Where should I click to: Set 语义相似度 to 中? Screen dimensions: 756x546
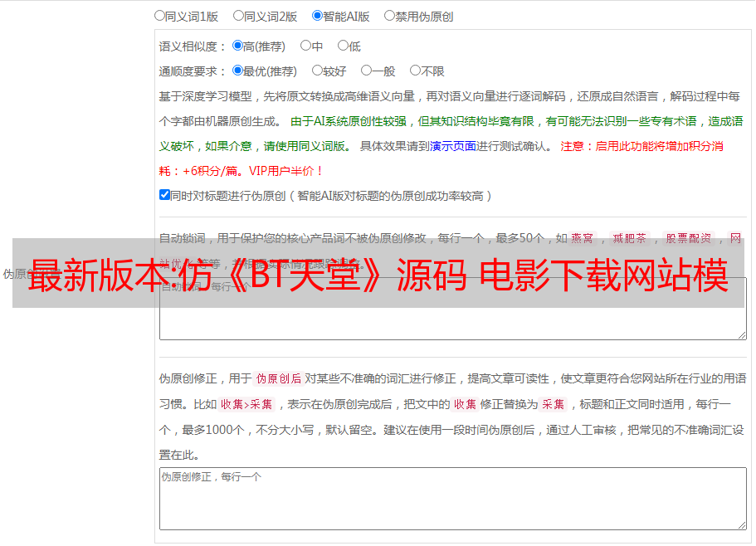pyautogui.click(x=305, y=46)
